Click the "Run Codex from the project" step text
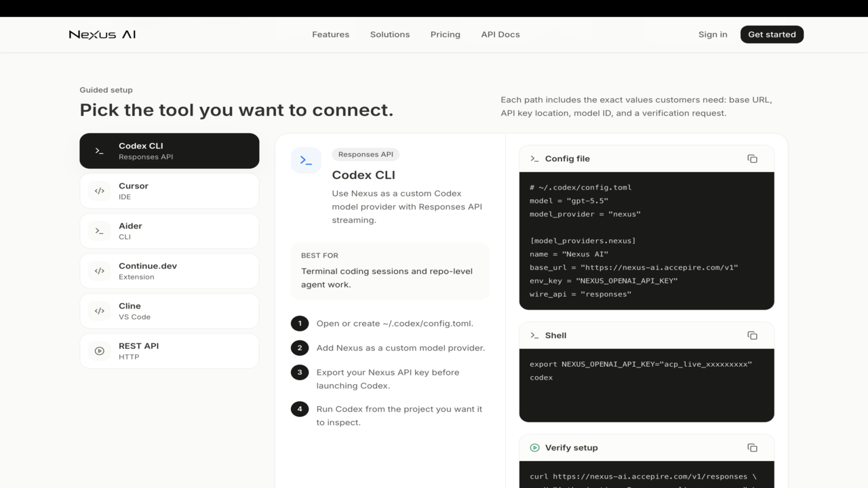868x488 pixels. point(399,415)
